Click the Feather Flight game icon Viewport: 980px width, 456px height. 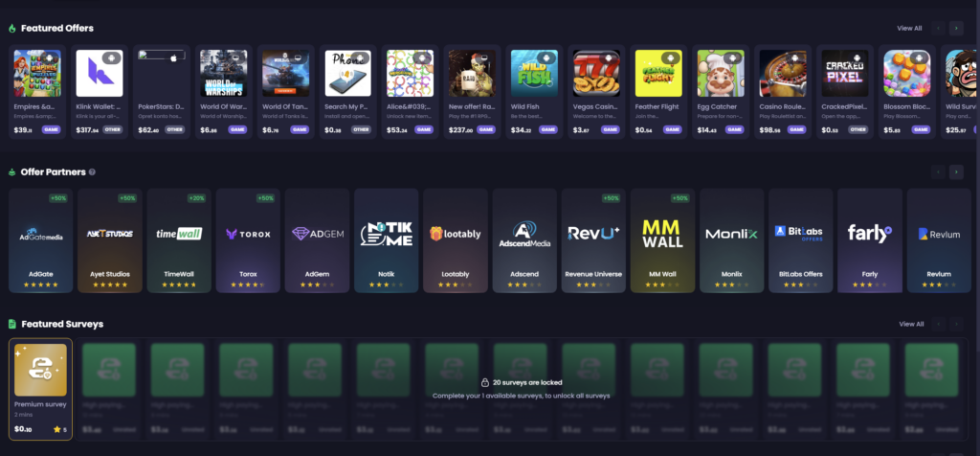(x=658, y=74)
